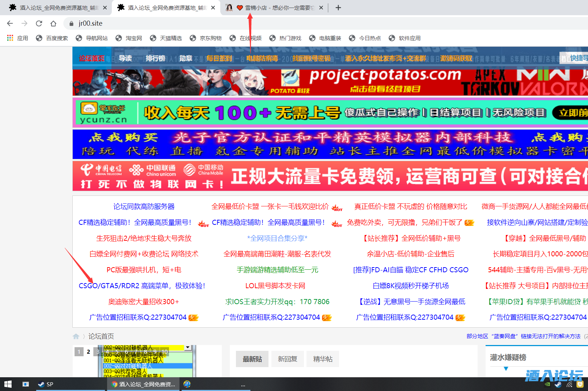Open 论坛首页 in the forum navigation
The width and height of the screenshot is (588, 391).
pos(92,58)
